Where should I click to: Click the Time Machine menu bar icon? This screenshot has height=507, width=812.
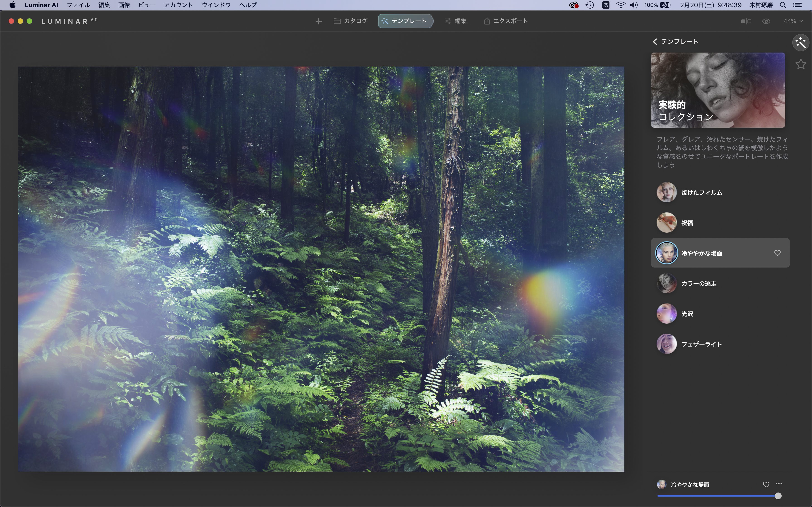[590, 5]
